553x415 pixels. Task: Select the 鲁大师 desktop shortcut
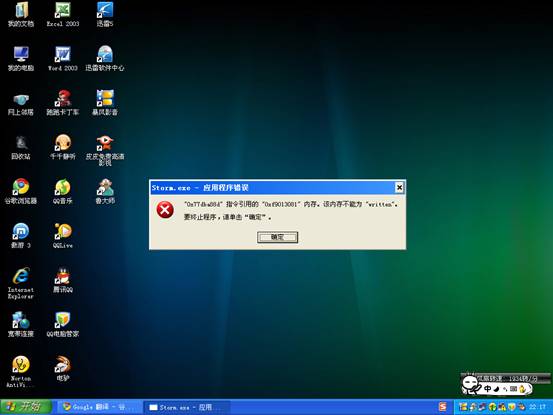(x=105, y=192)
